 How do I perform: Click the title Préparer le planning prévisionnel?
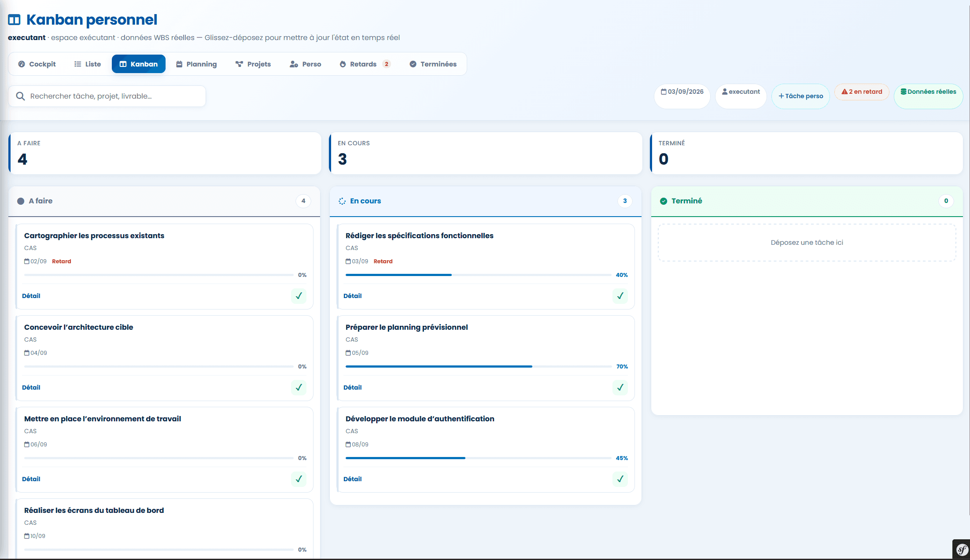406,327
